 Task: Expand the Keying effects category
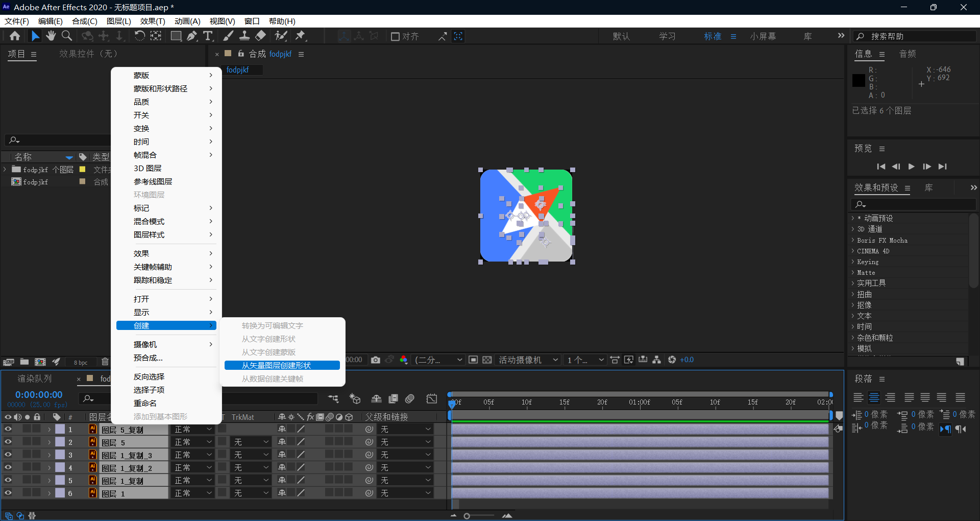[x=853, y=262]
